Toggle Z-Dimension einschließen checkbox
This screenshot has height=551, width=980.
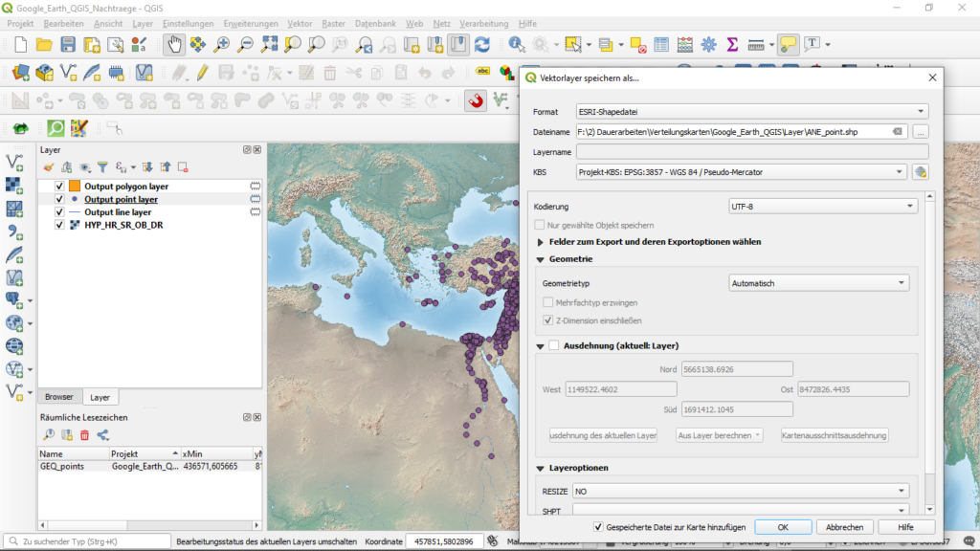coord(548,320)
